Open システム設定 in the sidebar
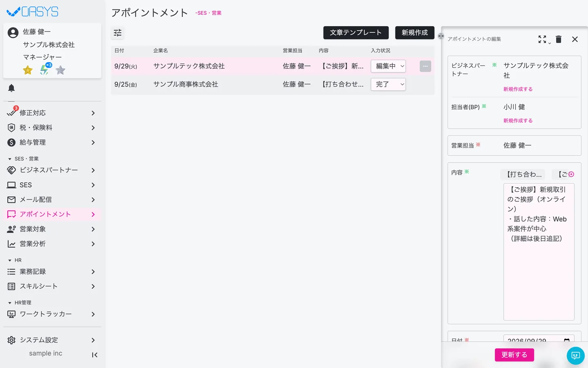 pos(52,340)
